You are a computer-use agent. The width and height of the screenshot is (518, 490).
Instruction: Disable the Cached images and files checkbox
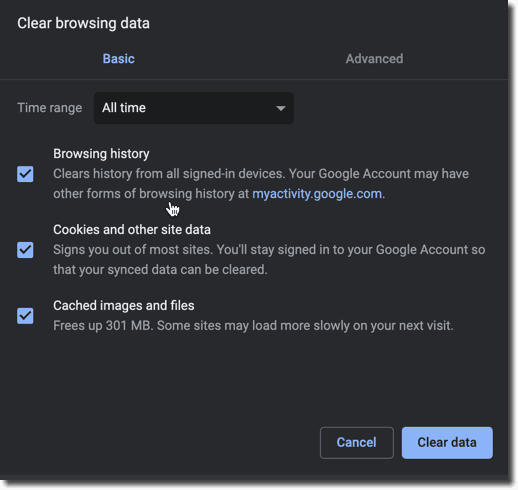(25, 316)
